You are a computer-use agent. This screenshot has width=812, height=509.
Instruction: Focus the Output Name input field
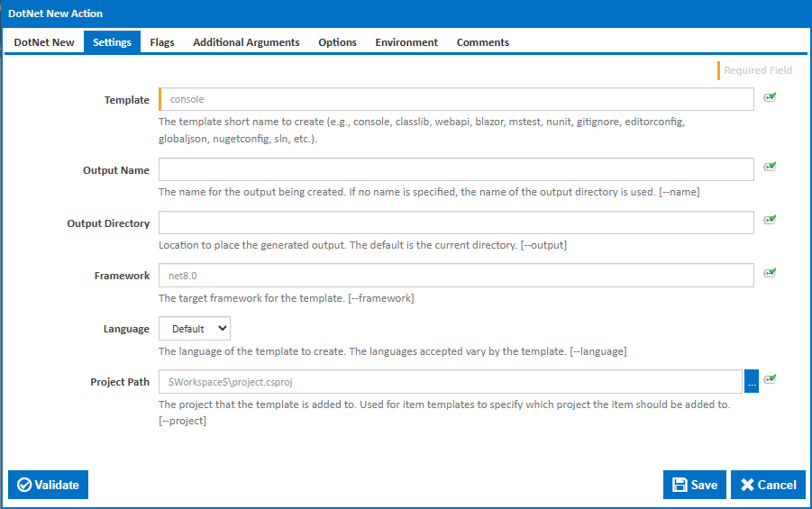456,169
